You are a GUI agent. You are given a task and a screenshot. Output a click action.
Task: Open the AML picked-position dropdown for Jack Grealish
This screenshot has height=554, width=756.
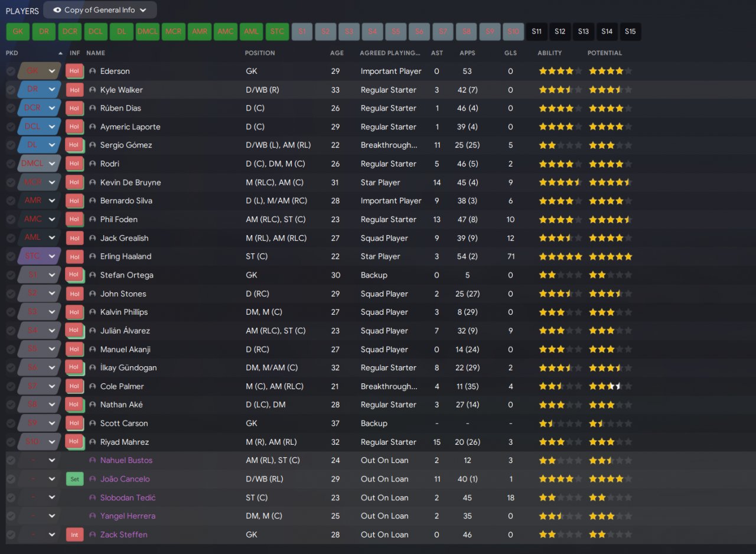(40, 238)
